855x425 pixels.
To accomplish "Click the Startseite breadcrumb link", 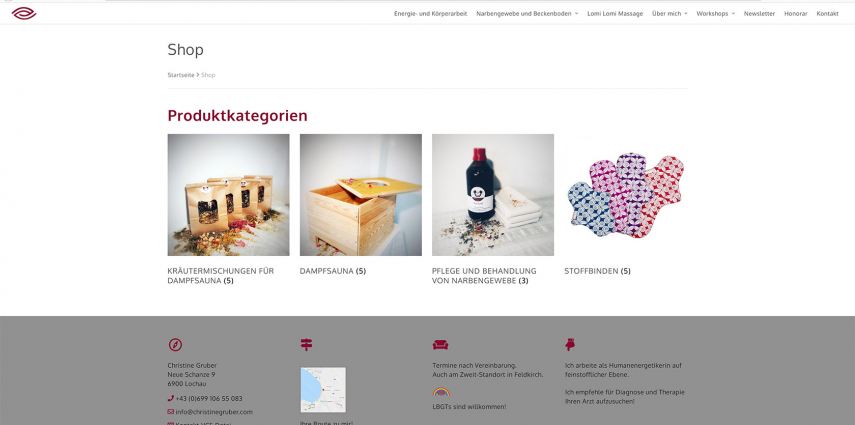I will point(180,75).
